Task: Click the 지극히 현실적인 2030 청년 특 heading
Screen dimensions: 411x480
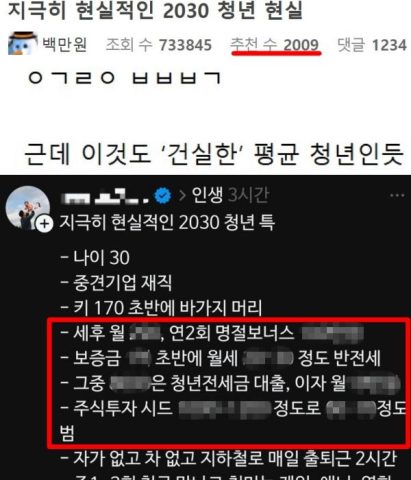Action: pos(167,222)
